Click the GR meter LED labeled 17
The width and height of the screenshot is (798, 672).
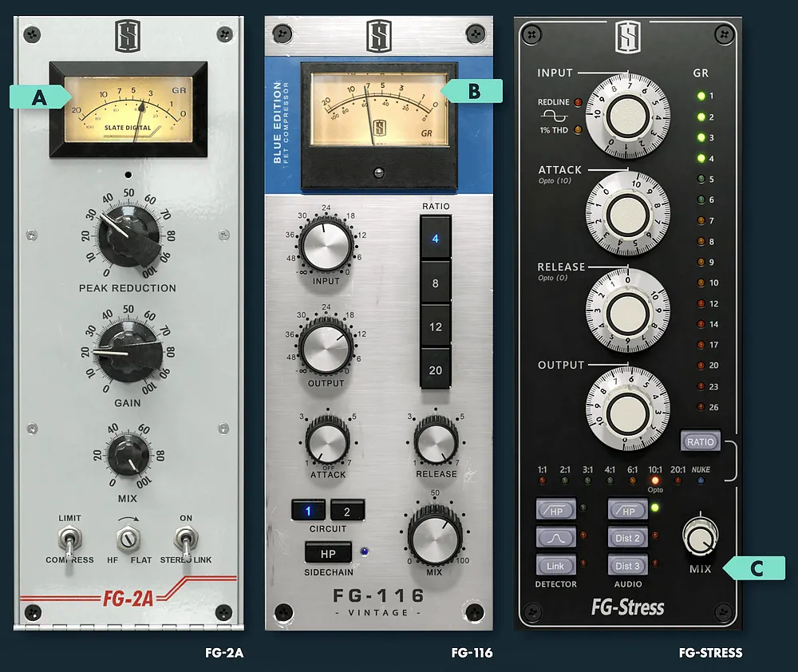coord(701,345)
